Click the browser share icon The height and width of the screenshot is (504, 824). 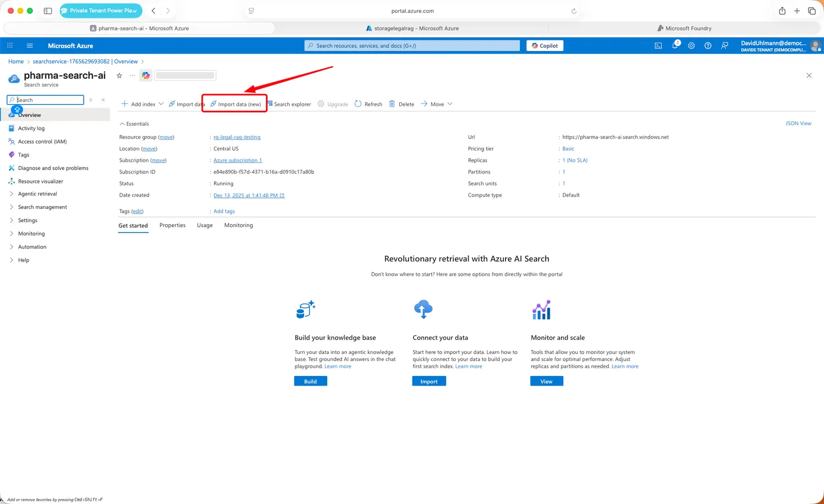(x=782, y=11)
